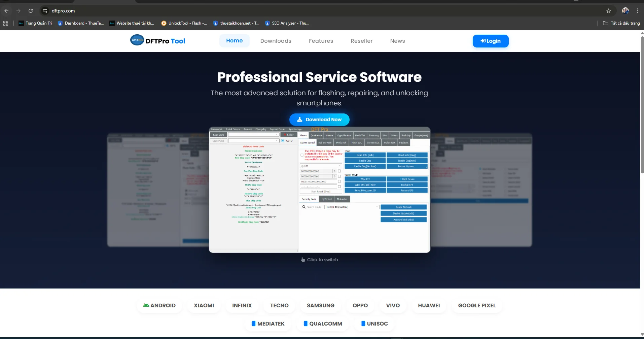The width and height of the screenshot is (644, 339).
Task: Select the SAMSUNG brand chip
Action: (x=321, y=305)
